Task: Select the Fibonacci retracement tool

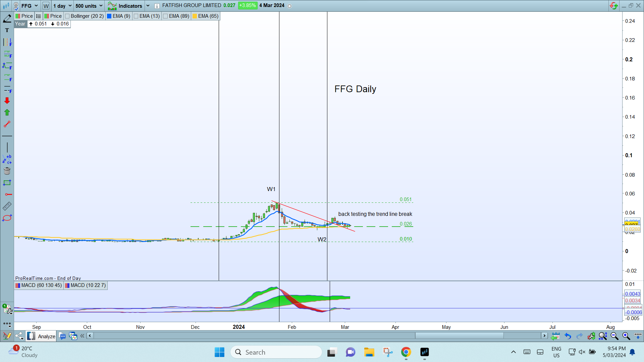Action: [x=7, y=54]
